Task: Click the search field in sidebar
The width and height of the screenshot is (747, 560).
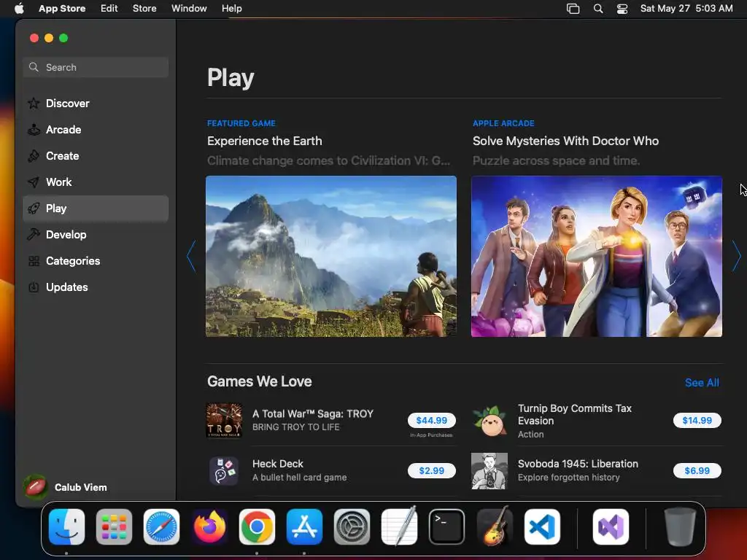Action: [x=96, y=67]
